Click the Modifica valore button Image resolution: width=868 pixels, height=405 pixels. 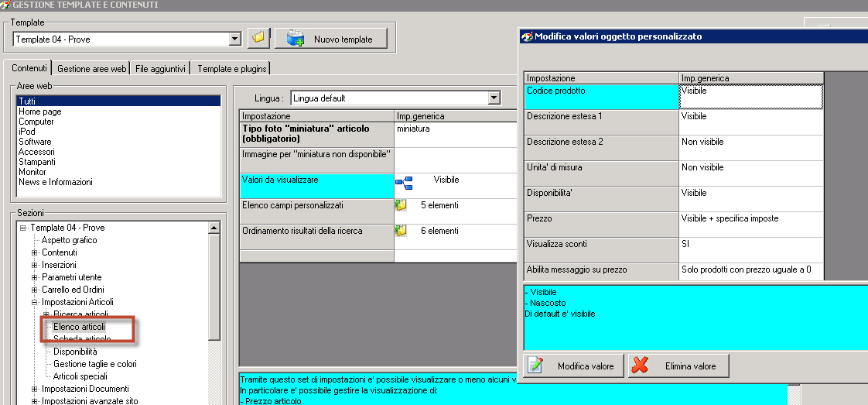coord(573,366)
